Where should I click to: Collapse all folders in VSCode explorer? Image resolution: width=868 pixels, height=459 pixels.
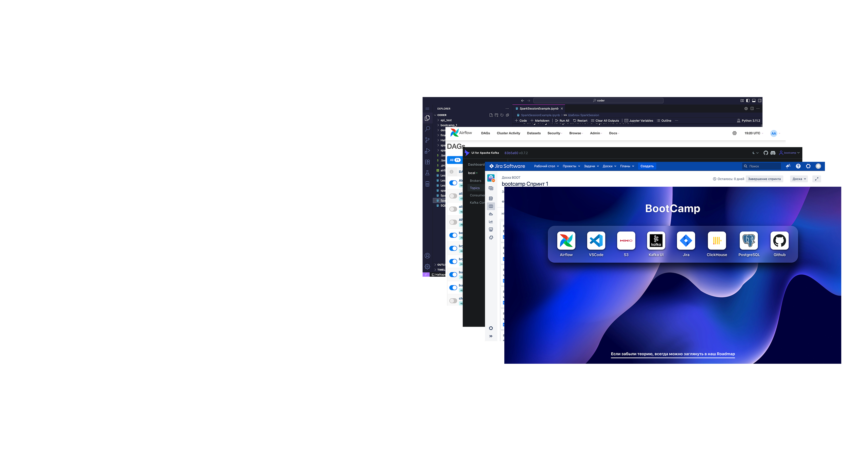[x=507, y=115]
